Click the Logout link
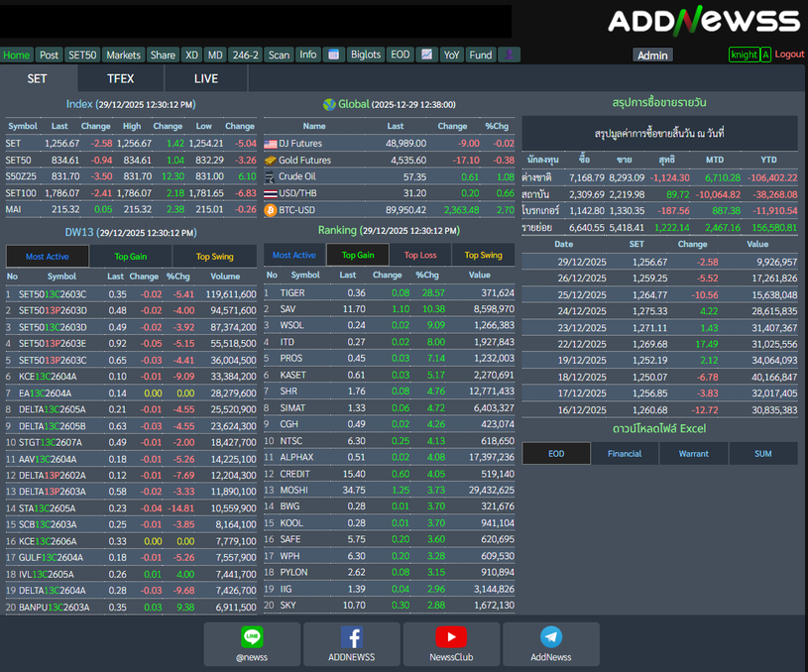The width and height of the screenshot is (808, 672). (789, 55)
